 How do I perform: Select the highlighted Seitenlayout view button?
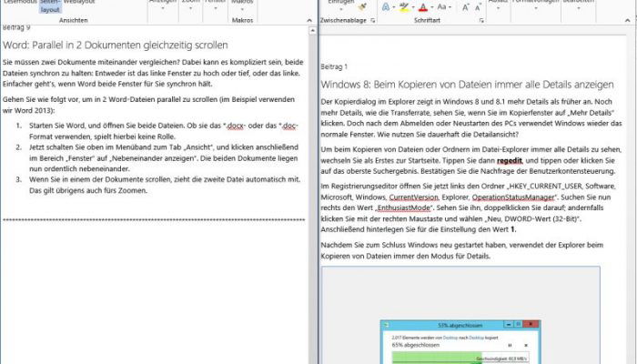[x=50, y=6]
